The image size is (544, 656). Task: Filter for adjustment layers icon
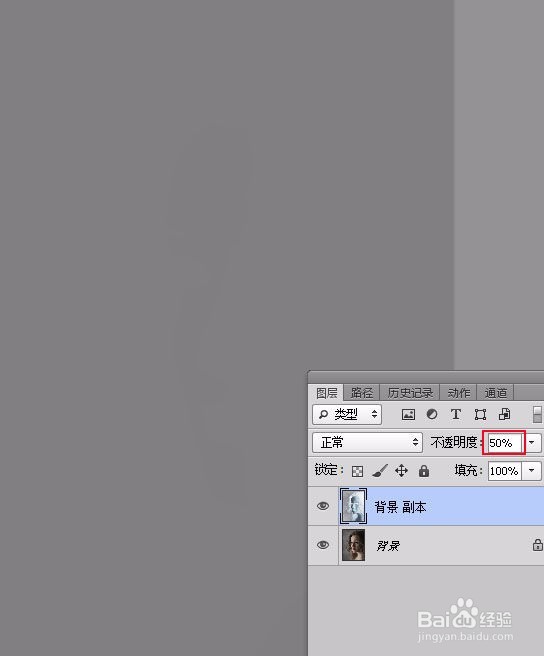[432, 414]
